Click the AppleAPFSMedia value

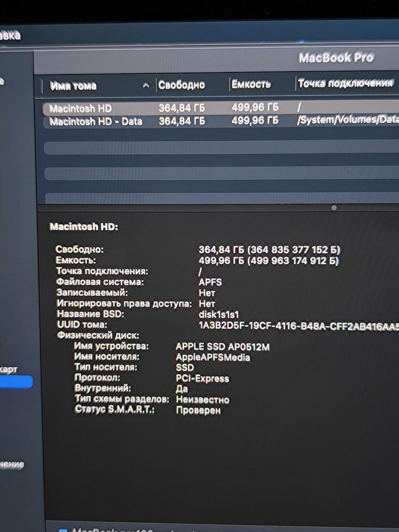pyautogui.click(x=213, y=357)
